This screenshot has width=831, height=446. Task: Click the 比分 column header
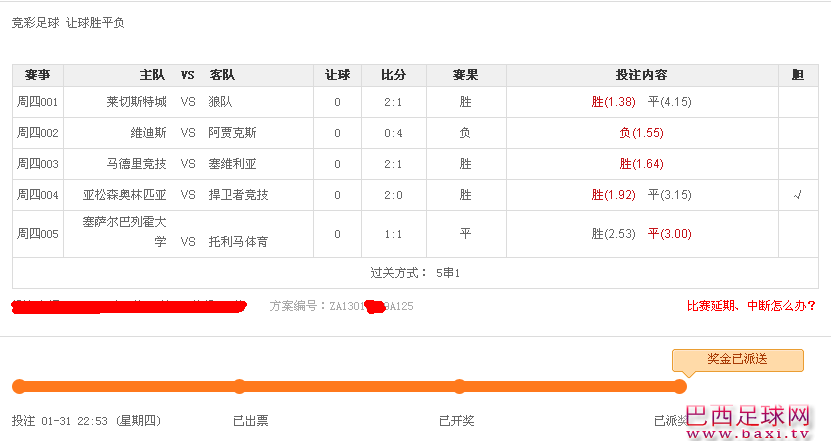394,75
